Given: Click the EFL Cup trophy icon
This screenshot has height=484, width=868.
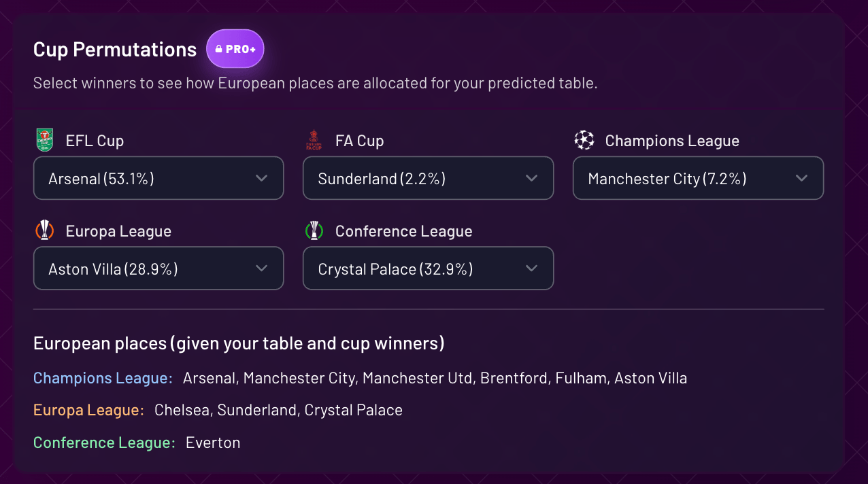Looking at the screenshot, I should 44,141.
